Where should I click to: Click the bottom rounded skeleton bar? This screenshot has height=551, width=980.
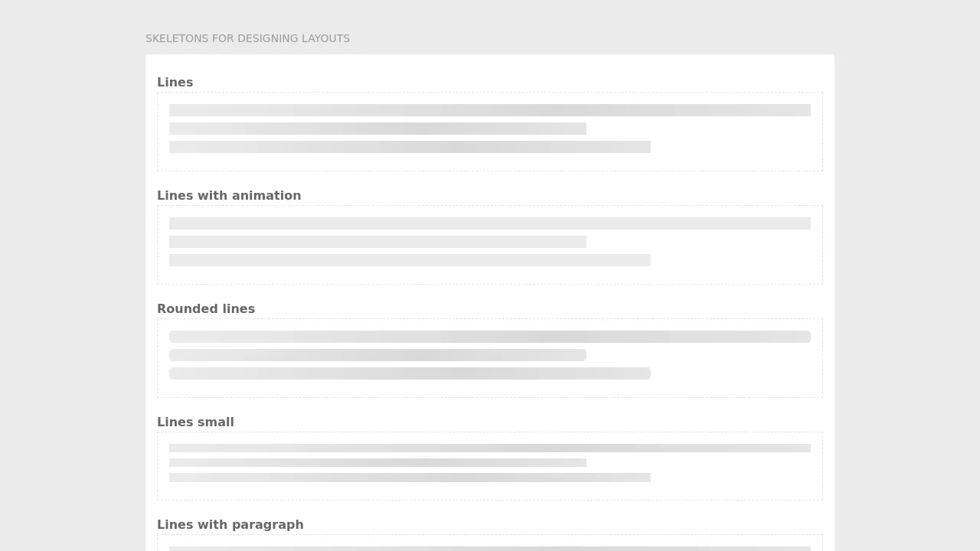[x=410, y=373]
